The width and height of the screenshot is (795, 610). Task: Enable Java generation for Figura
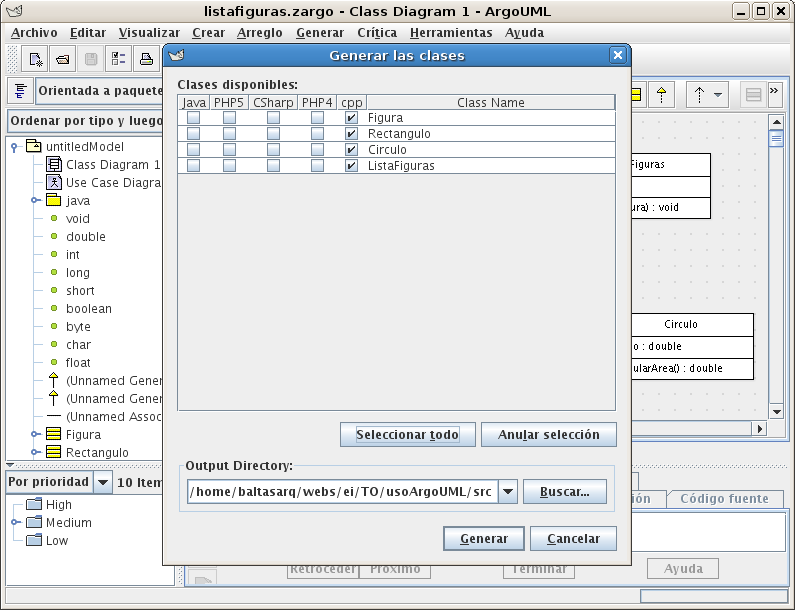(x=193, y=118)
